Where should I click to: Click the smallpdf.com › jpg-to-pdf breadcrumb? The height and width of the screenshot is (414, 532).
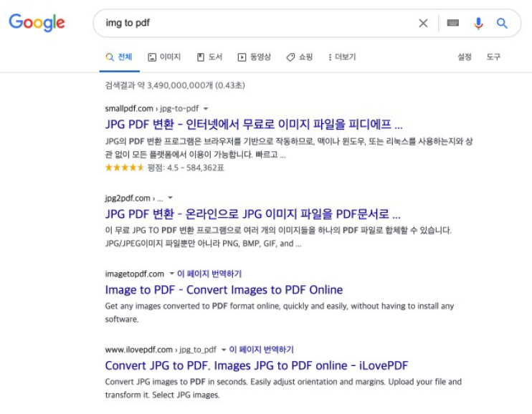(152, 108)
